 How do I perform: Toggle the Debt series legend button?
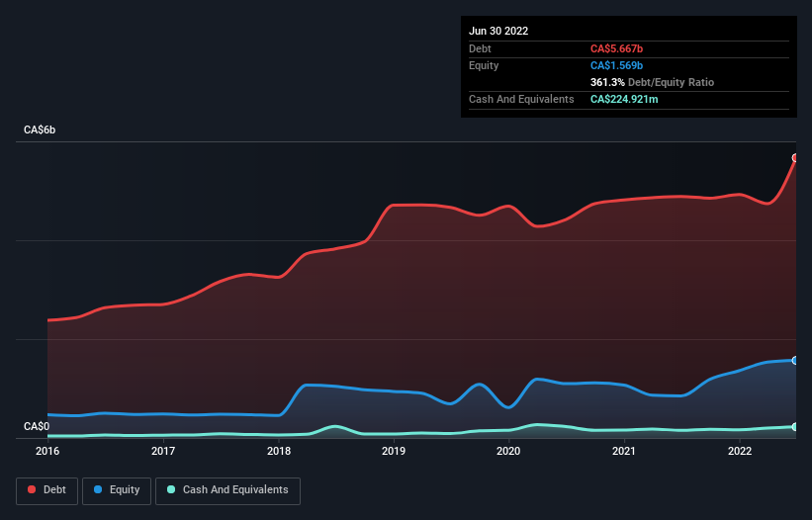click(x=46, y=490)
